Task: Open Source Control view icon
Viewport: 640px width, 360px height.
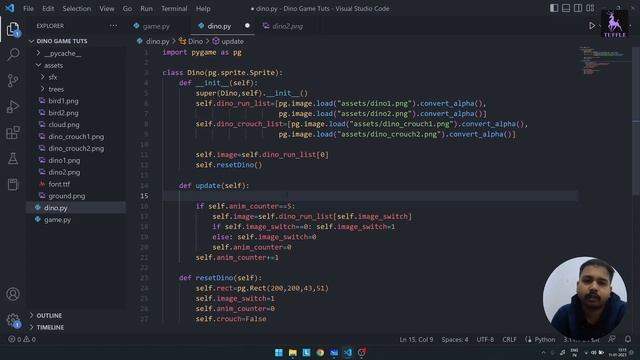Action: tap(13, 80)
